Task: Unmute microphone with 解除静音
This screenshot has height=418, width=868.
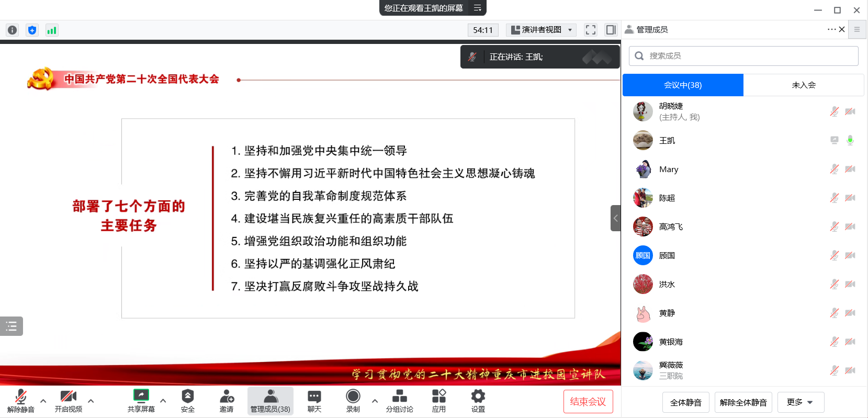Action: 21,401
